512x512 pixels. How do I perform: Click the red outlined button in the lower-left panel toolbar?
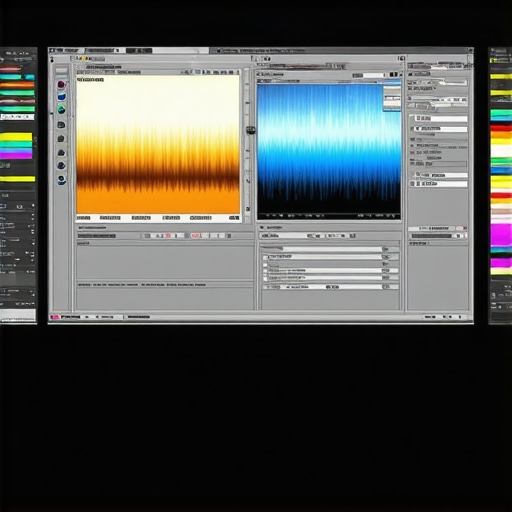[196, 236]
